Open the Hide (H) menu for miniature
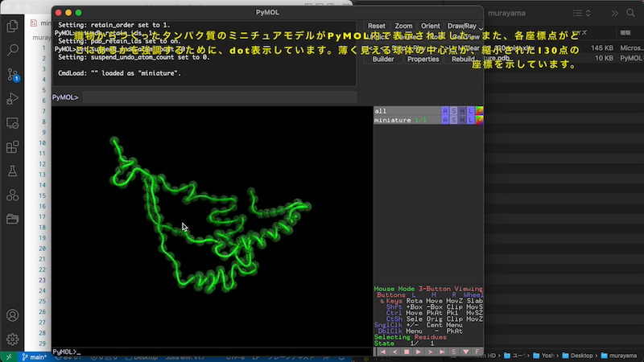 pyautogui.click(x=462, y=120)
